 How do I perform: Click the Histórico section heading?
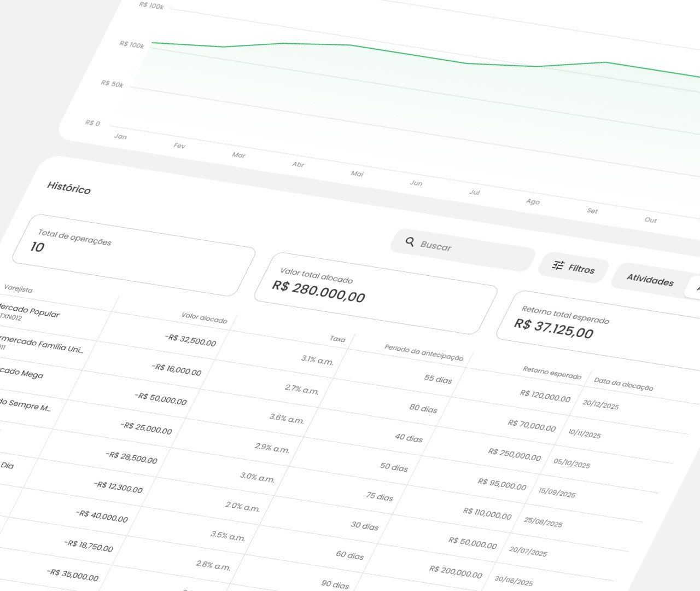coord(69,187)
